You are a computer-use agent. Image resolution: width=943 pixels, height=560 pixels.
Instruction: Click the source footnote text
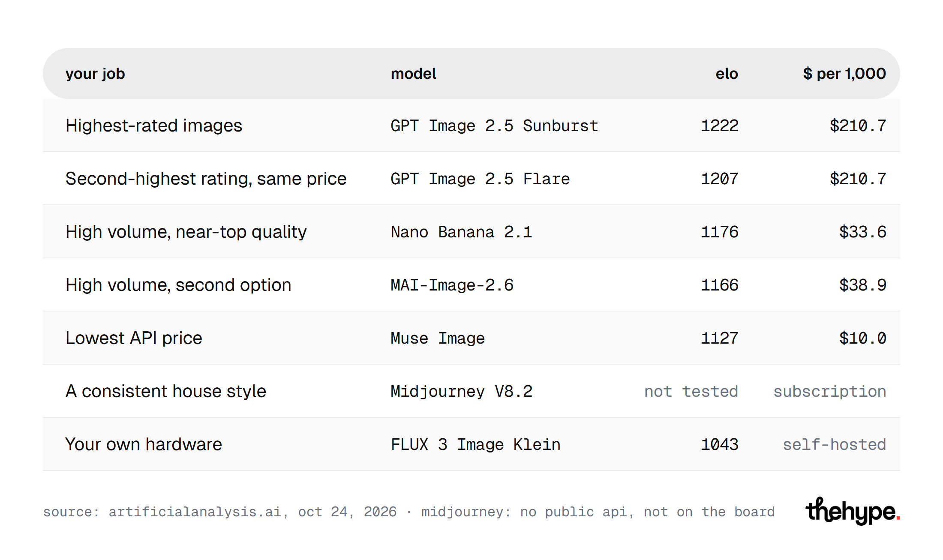[409, 512]
